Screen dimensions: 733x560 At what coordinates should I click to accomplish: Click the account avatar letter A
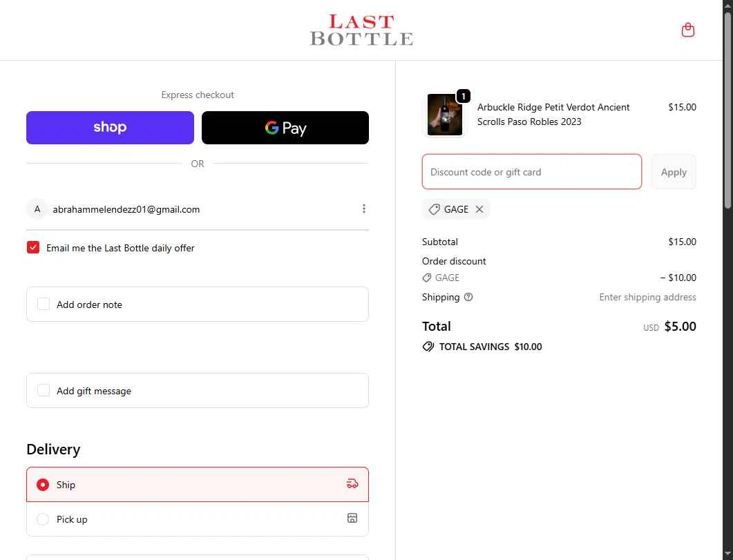click(37, 209)
